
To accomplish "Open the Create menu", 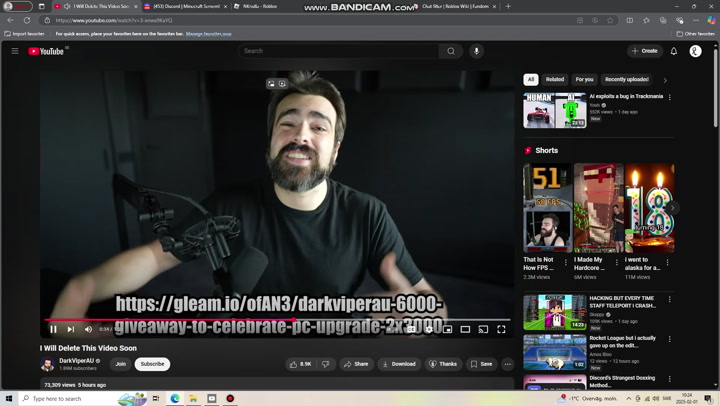I will coord(645,51).
